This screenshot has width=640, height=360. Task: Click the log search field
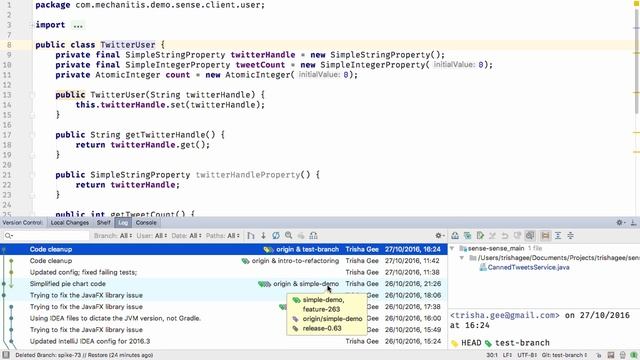click(46, 236)
